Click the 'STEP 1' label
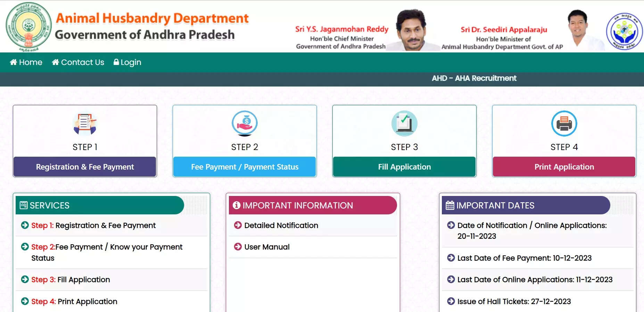The height and width of the screenshot is (312, 644). click(85, 147)
